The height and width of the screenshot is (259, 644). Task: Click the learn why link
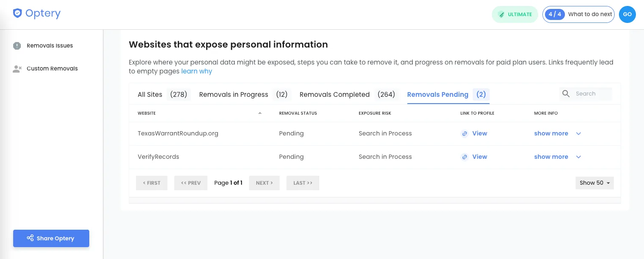[197, 71]
